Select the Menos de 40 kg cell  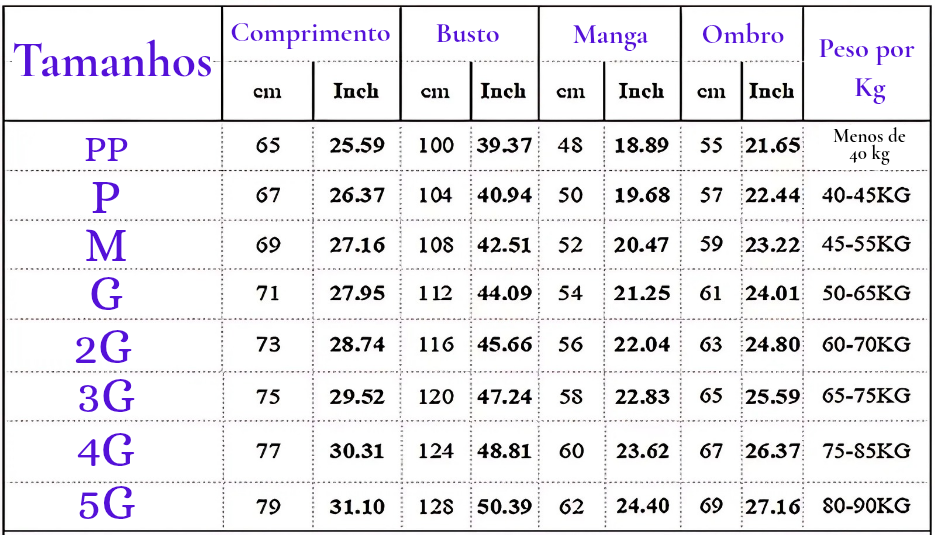click(869, 145)
